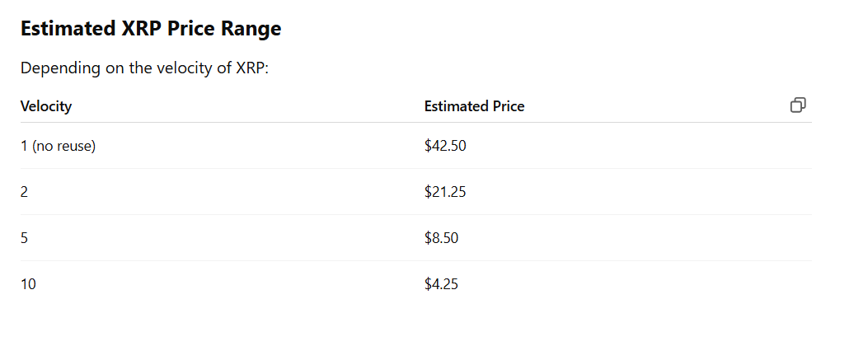Select the velocity cell showing 2

(x=25, y=192)
